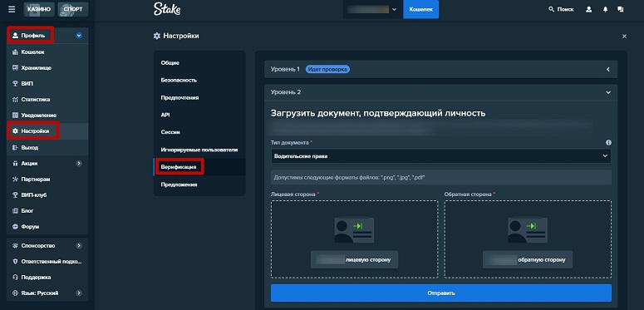Screen dimensions: 644x310
Task: Open the chat bubbles icon
Action: pyautogui.click(x=620, y=9)
